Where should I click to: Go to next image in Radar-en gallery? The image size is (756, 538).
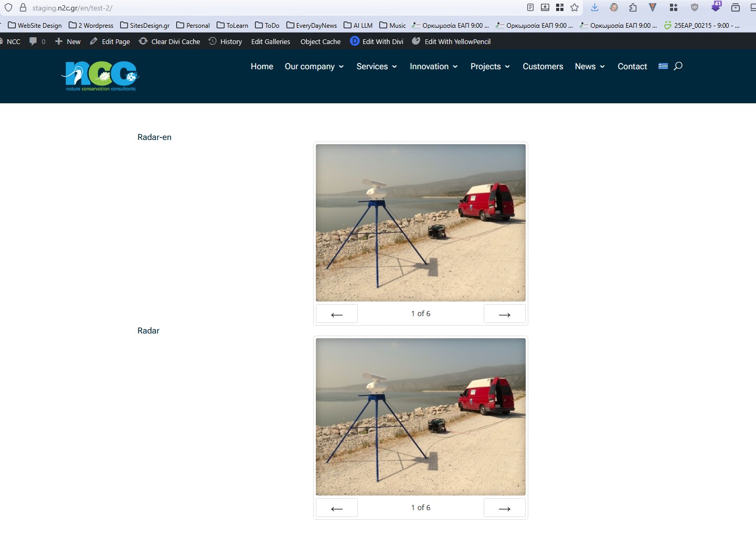point(504,314)
